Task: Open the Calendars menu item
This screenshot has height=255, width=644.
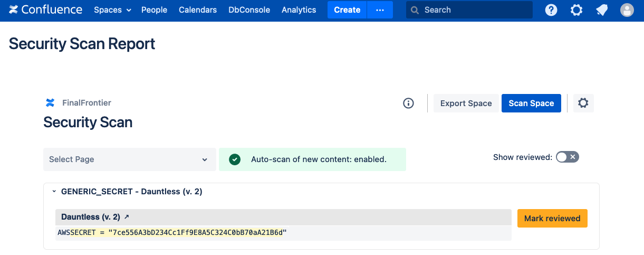Action: tap(198, 10)
